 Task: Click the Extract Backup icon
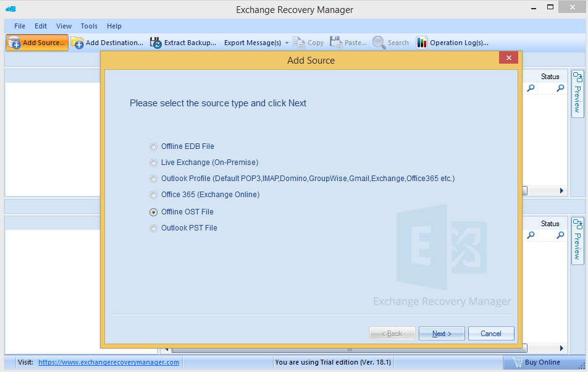tap(156, 43)
